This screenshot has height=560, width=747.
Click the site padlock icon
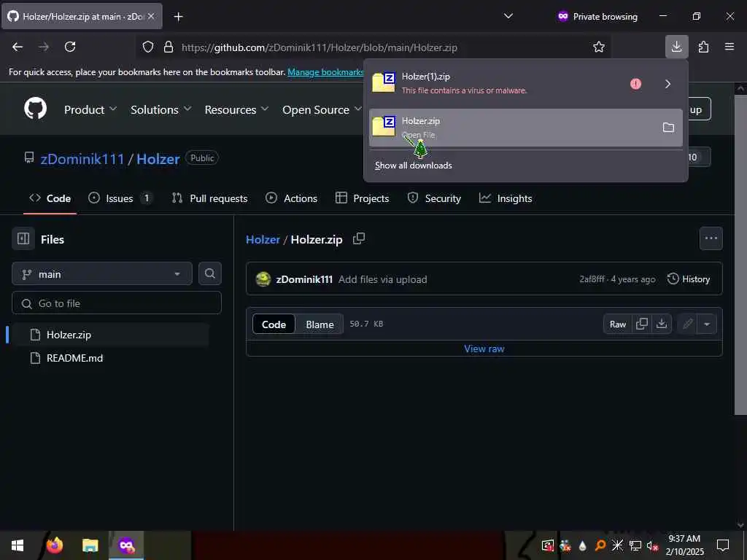click(x=169, y=47)
